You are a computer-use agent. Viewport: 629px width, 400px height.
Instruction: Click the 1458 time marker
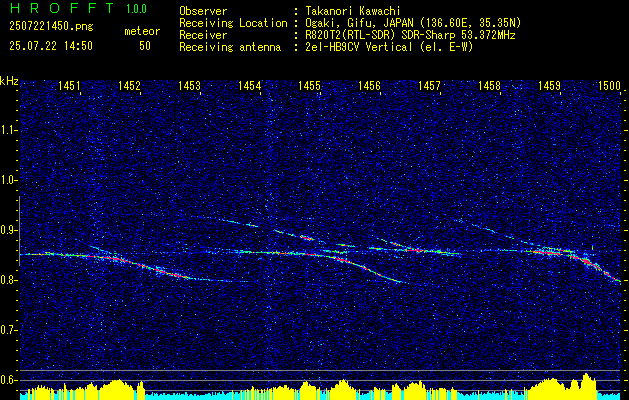[489, 85]
